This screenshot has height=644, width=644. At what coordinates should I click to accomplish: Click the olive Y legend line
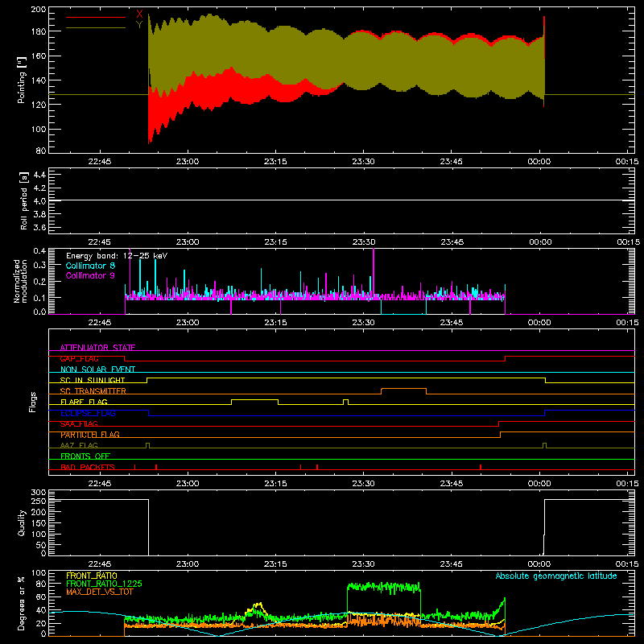[x=96, y=28]
